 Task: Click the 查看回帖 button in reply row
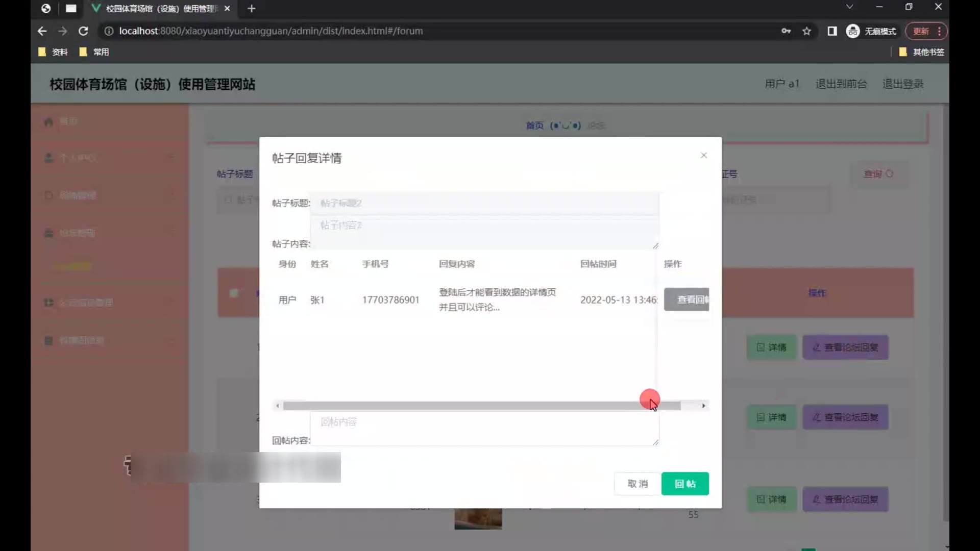(x=687, y=299)
